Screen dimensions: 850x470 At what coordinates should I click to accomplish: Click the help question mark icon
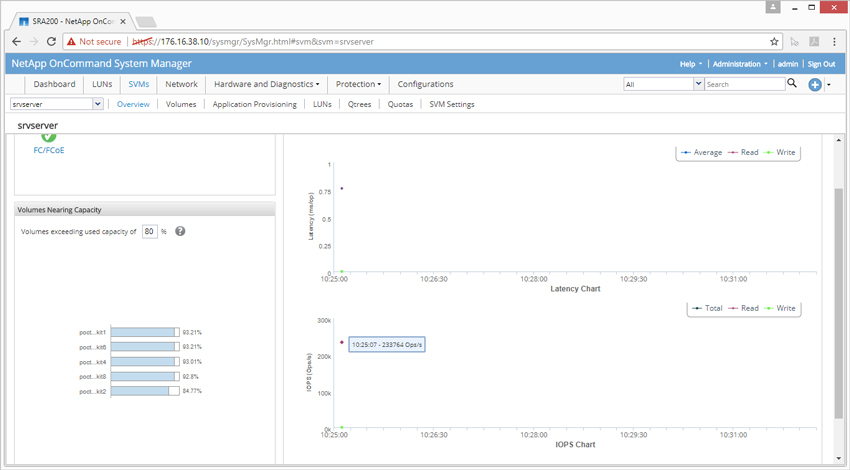pos(180,231)
